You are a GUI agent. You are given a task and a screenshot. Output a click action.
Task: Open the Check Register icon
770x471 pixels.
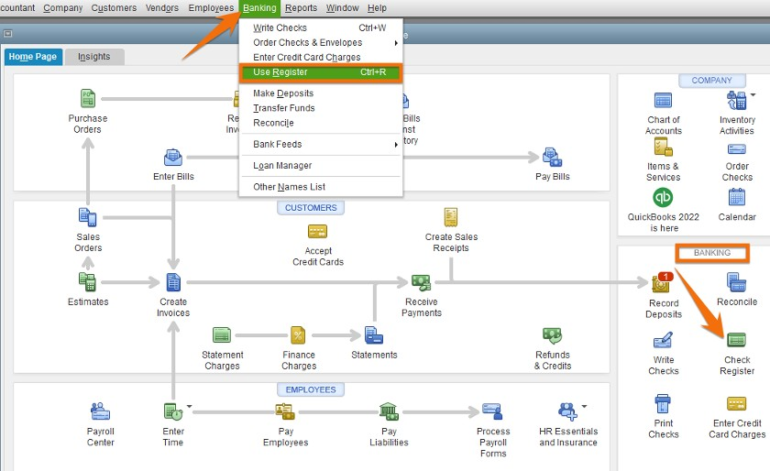[736, 340]
